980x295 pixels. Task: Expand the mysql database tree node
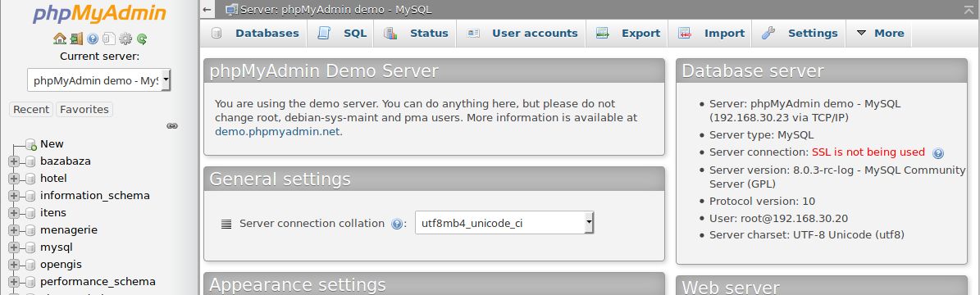click(14, 247)
